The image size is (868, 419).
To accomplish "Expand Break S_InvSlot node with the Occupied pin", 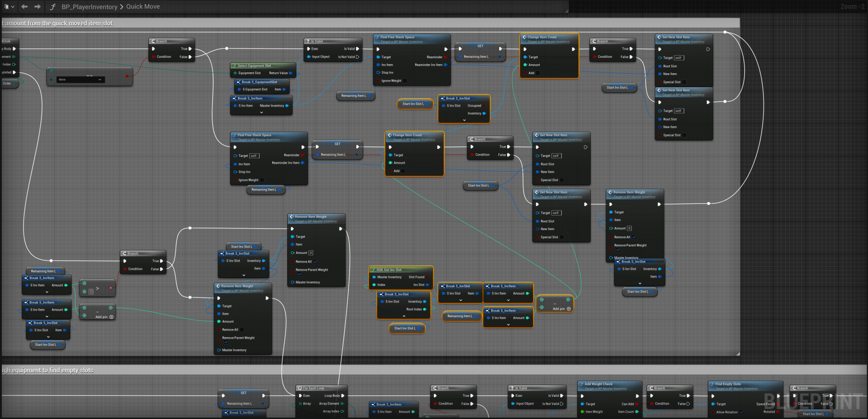I will point(464,120).
